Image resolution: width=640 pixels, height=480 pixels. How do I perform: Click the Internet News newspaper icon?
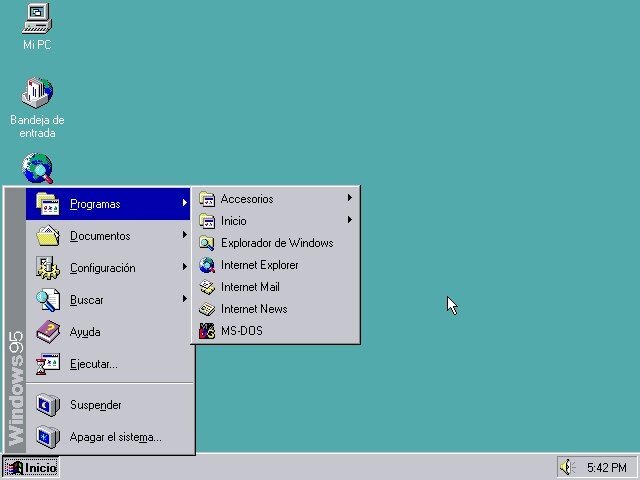(207, 309)
